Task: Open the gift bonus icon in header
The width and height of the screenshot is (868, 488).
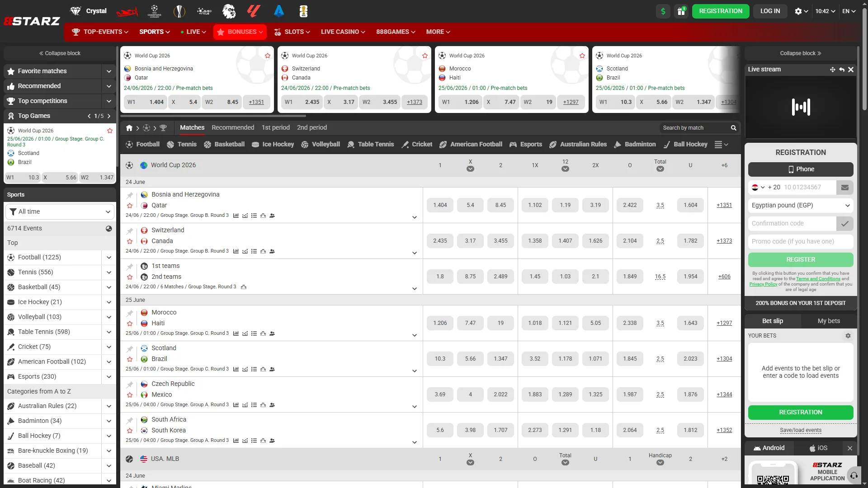Action: (x=681, y=11)
